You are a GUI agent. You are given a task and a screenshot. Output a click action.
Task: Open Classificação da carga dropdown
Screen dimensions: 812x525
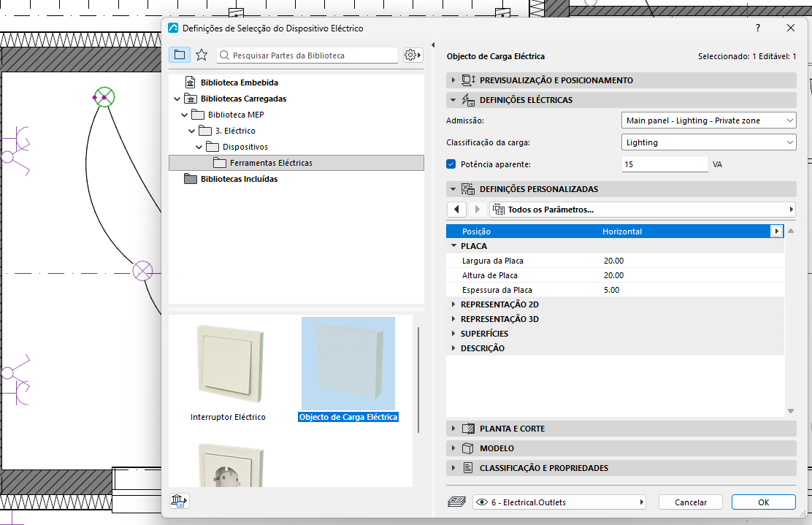[x=708, y=142]
